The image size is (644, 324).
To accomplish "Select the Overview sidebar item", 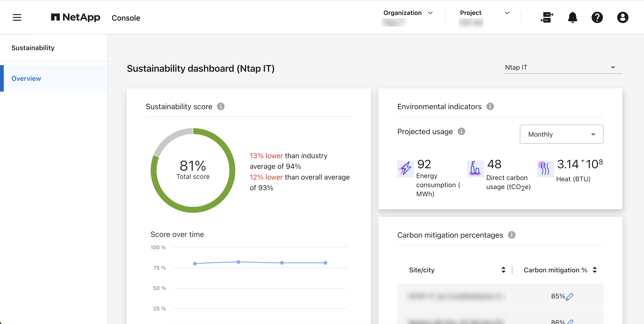I will click(26, 79).
